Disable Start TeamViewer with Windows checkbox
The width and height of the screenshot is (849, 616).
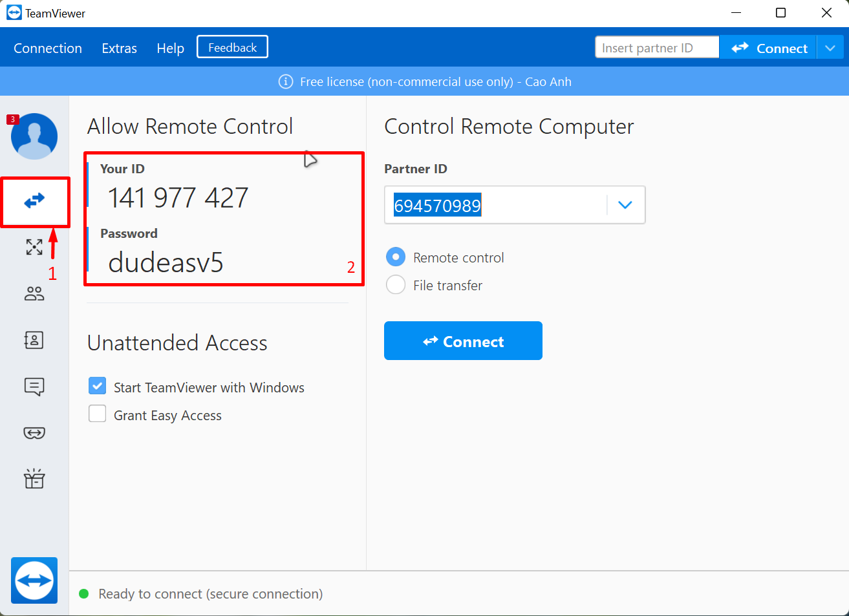coord(97,387)
